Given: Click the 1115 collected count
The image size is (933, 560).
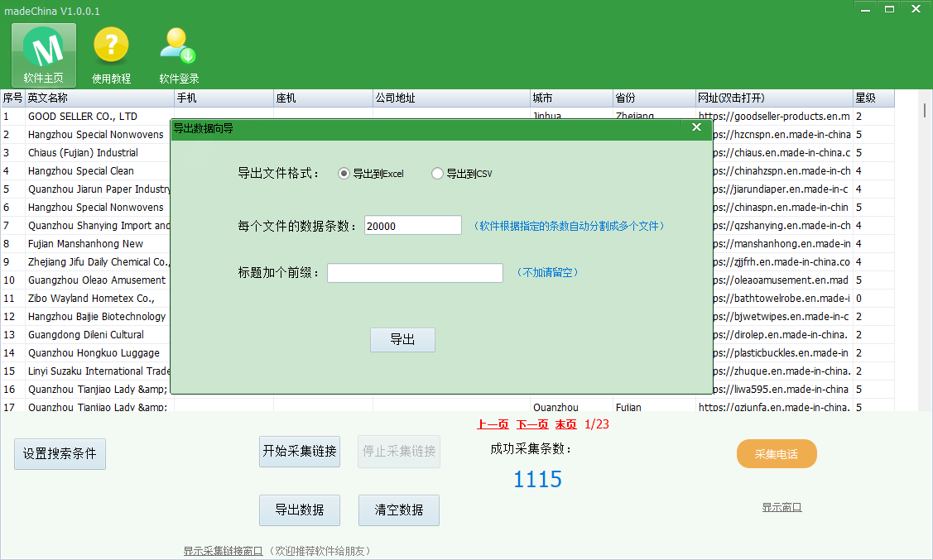Looking at the screenshot, I should (x=538, y=479).
